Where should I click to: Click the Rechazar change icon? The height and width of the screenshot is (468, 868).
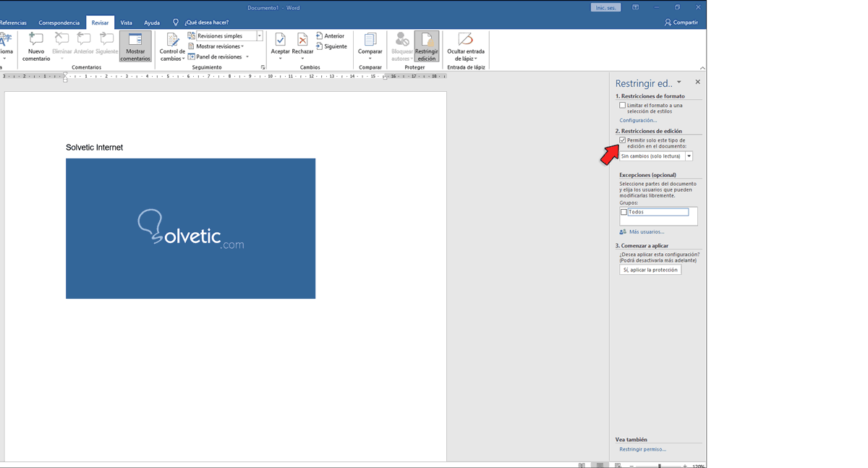pyautogui.click(x=302, y=40)
